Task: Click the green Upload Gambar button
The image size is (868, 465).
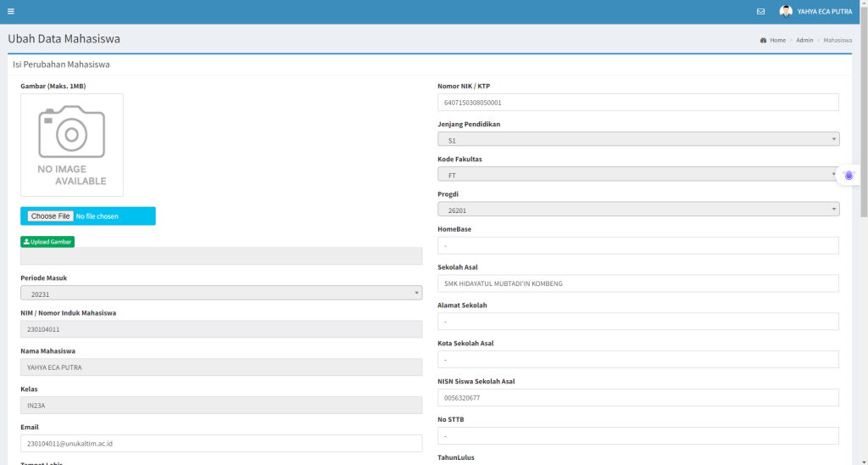Action: [47, 242]
